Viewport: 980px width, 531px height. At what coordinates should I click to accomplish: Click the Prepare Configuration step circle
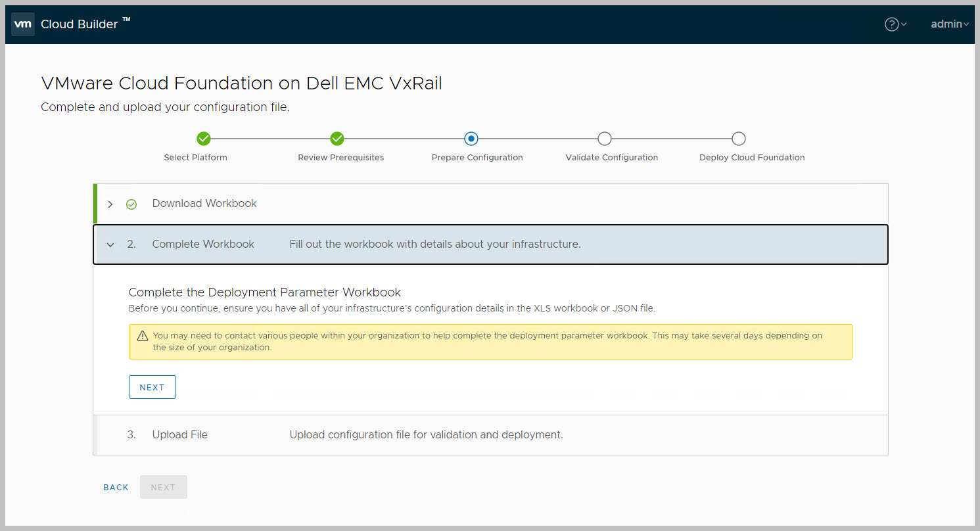[471, 139]
